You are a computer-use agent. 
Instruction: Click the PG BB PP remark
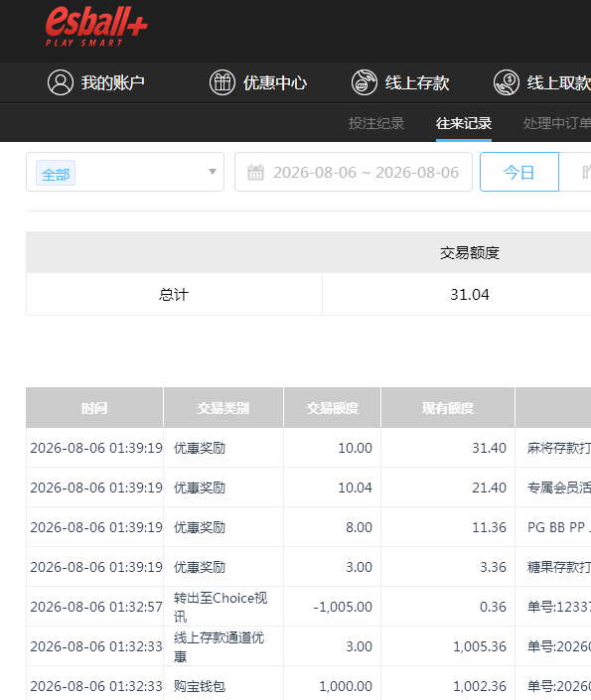(x=559, y=527)
